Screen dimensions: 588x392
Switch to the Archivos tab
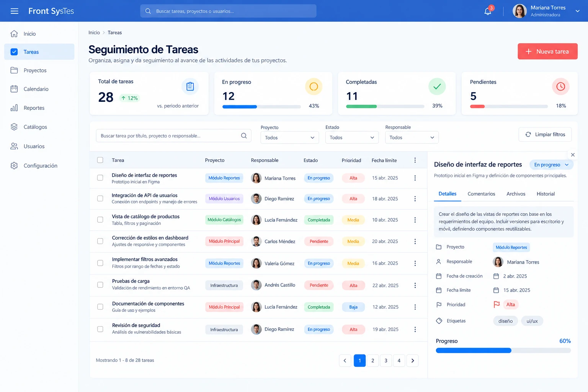coord(516,194)
